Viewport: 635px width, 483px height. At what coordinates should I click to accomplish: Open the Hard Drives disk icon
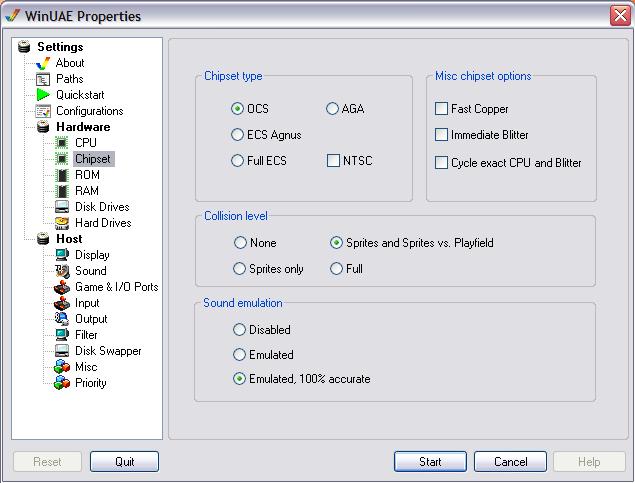point(62,223)
